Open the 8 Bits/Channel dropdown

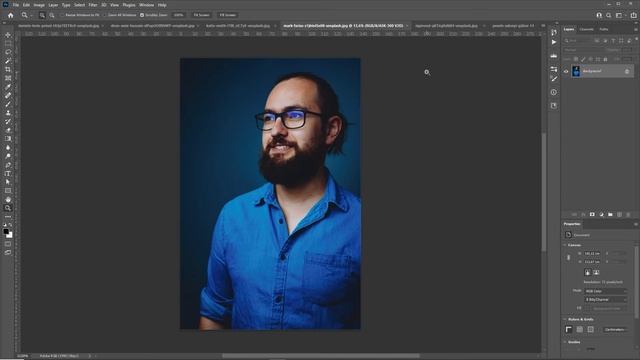click(x=606, y=300)
